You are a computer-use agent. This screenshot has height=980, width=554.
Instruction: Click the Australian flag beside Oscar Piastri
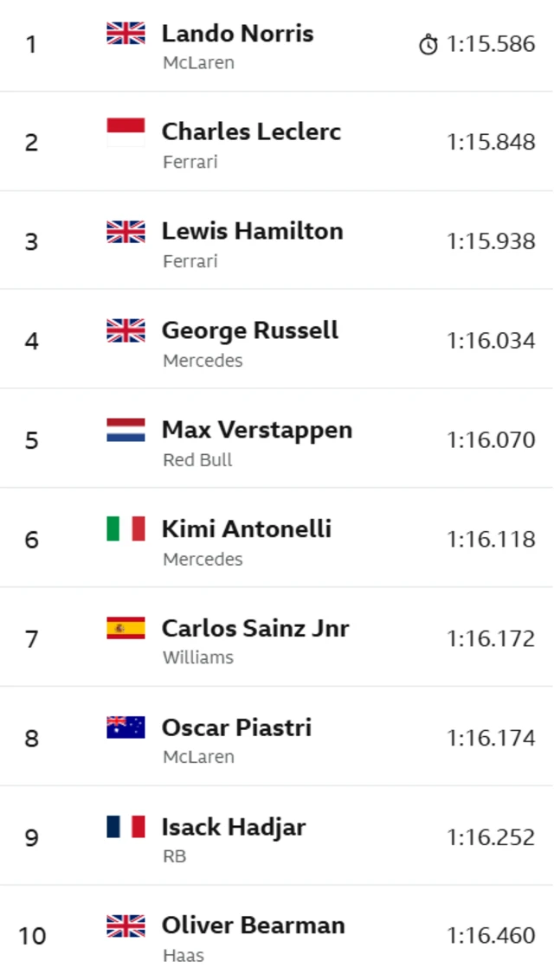pos(126,727)
